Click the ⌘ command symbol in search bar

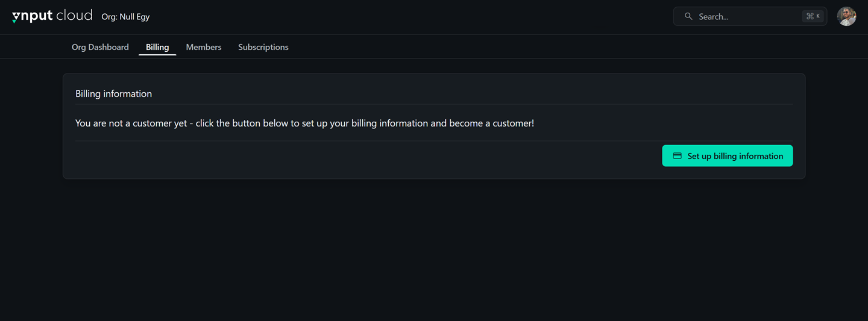click(x=810, y=16)
